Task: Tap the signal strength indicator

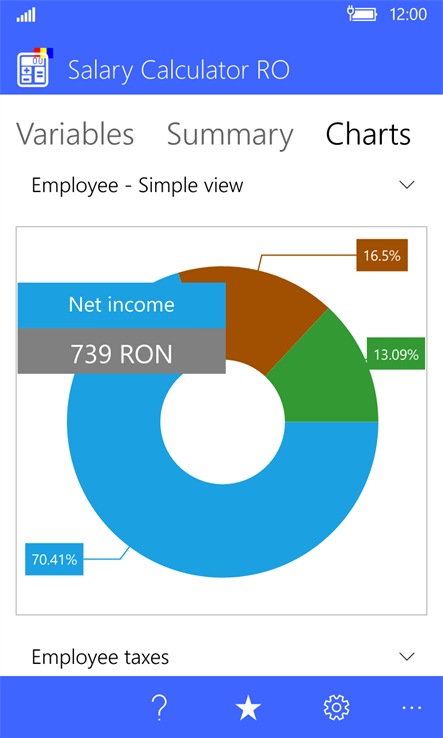Action: pos(26,15)
